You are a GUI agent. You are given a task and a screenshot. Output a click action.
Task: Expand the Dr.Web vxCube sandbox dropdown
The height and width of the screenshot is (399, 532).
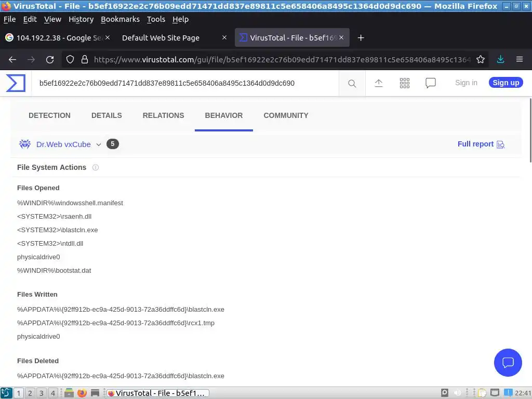click(x=99, y=144)
